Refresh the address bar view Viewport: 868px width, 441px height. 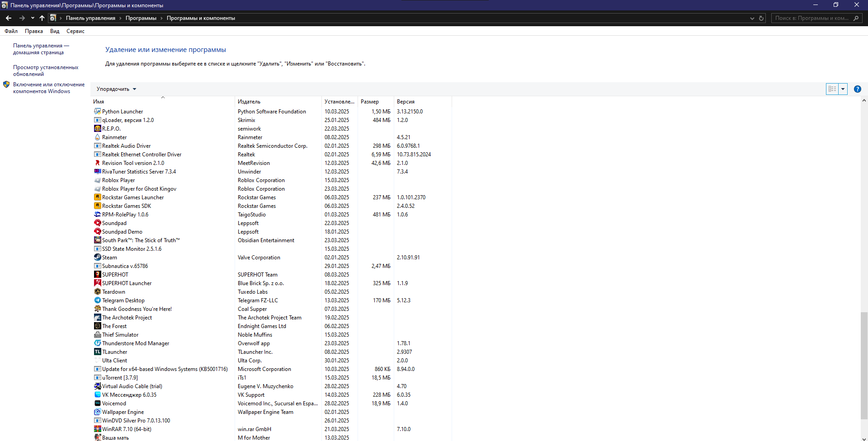coord(761,18)
